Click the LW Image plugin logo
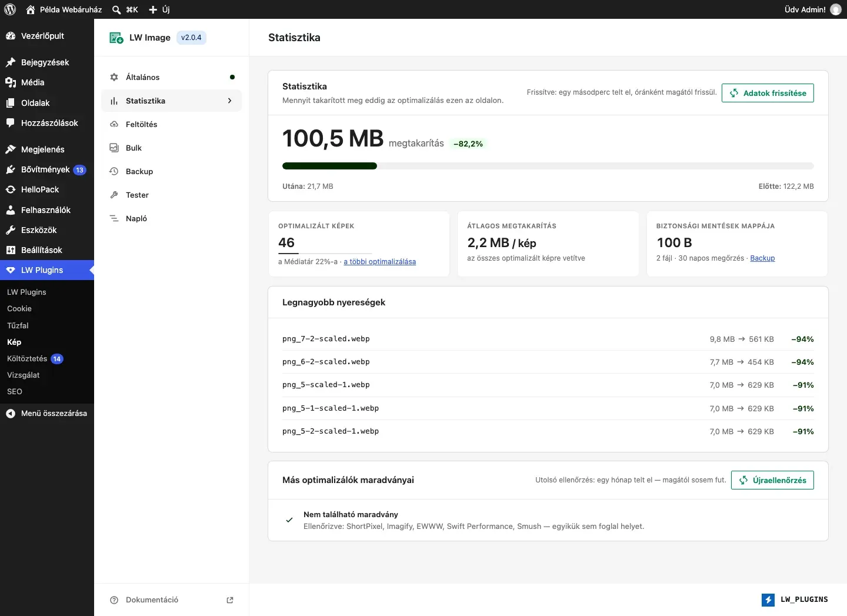Screen dimensions: 847x616 tap(116, 38)
